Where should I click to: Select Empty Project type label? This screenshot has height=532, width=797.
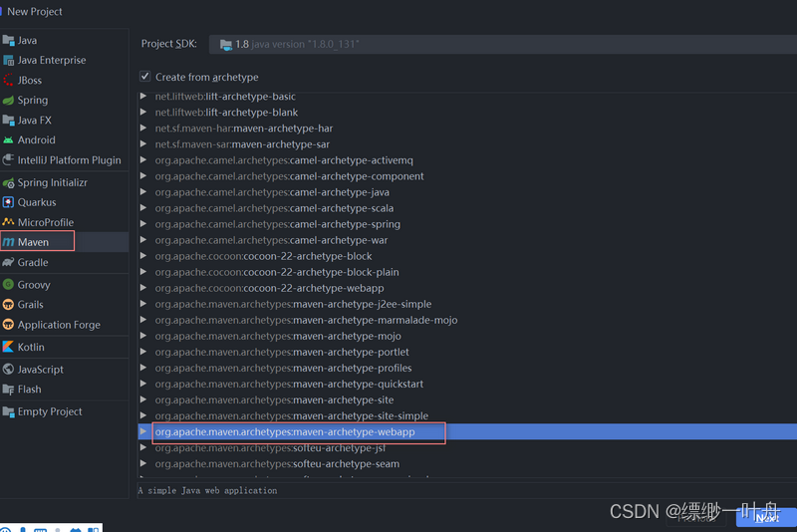coord(49,411)
